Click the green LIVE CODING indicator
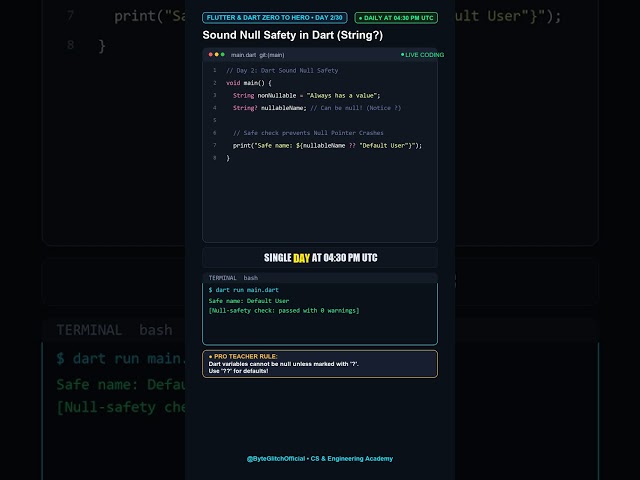 [x=422, y=55]
